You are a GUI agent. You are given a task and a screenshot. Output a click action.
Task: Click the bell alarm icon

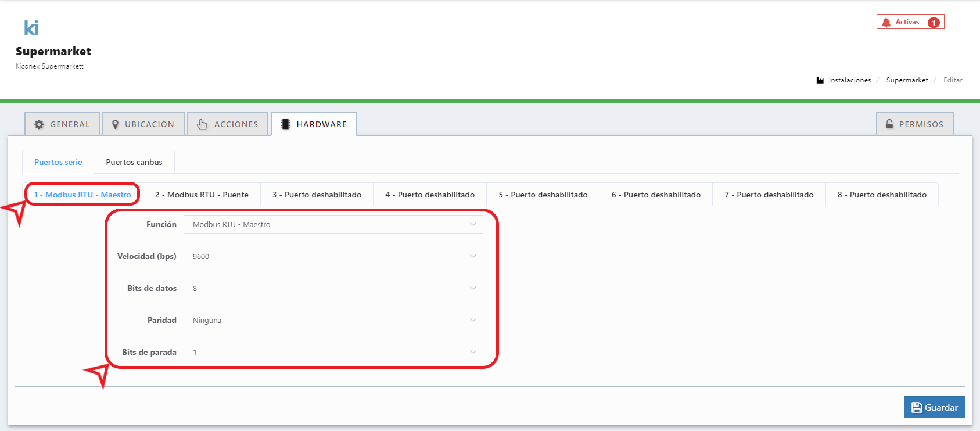[886, 22]
